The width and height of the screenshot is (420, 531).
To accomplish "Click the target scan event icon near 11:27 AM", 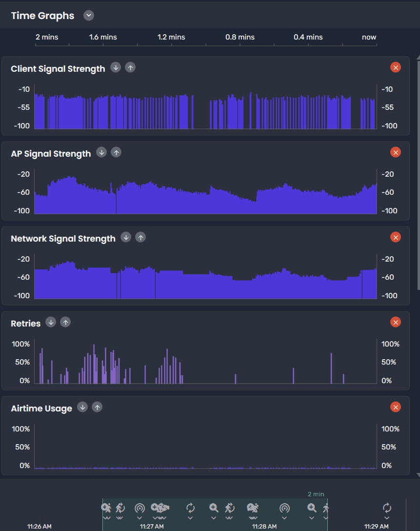I will coord(139,508).
